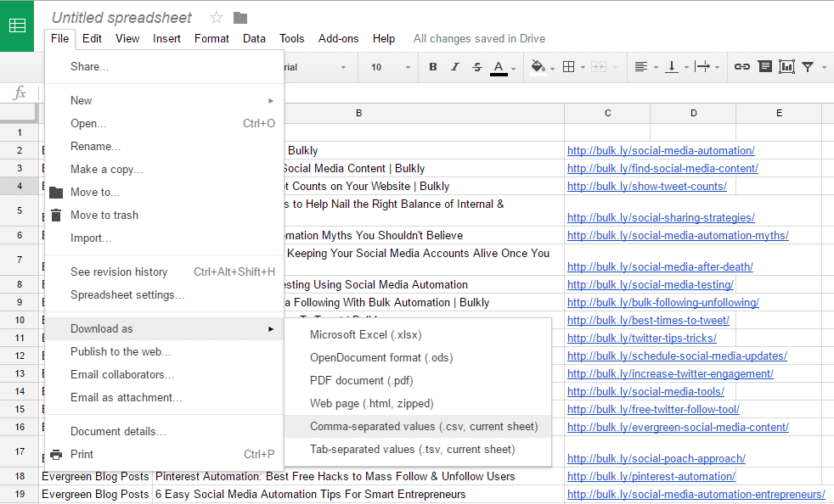This screenshot has height=504, width=834.
Task: Open the bulk.ly/free-twitter-follow-tool/ link
Action: click(653, 409)
